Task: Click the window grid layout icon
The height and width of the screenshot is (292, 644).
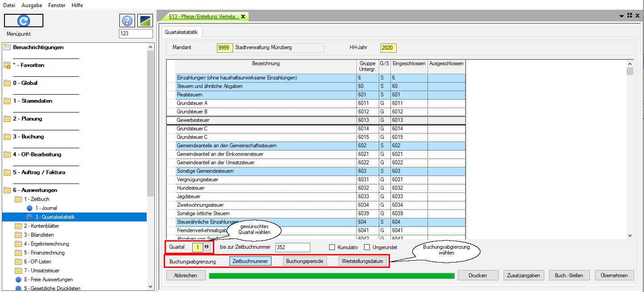Action: pos(630,16)
